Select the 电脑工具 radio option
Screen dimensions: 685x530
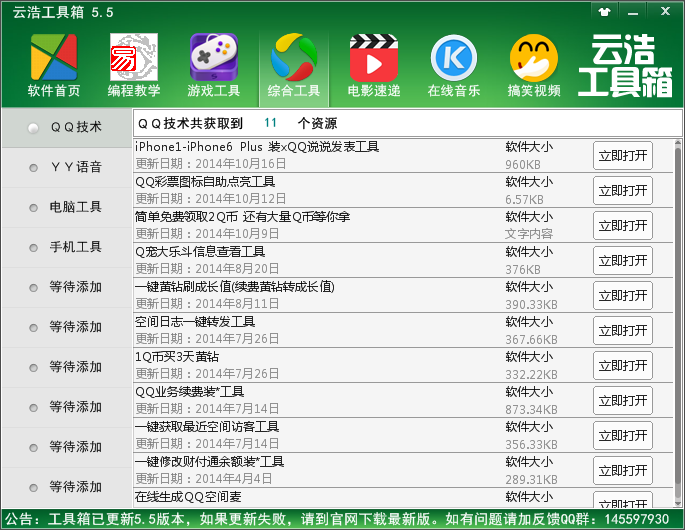click(x=33, y=208)
